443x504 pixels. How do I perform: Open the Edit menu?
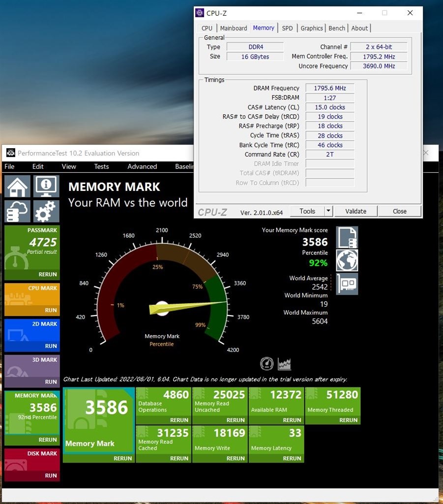pos(37,166)
